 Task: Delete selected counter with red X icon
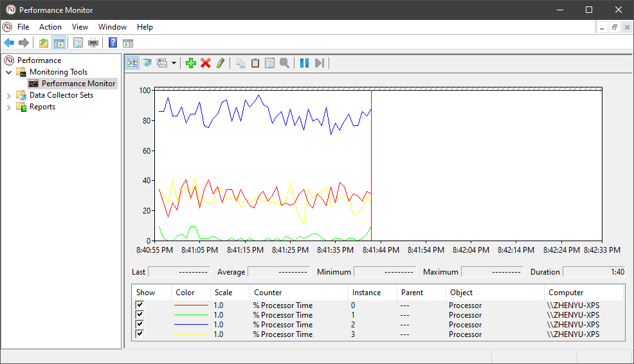[x=206, y=63]
